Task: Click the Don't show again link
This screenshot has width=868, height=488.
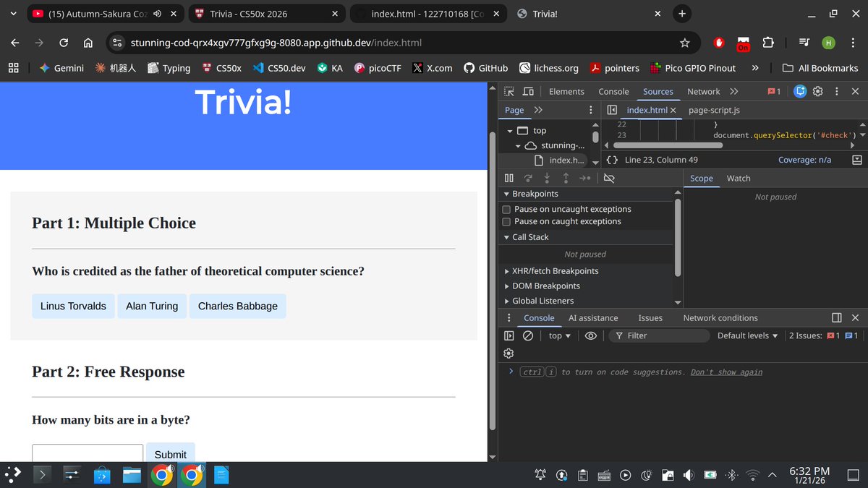Action: (726, 372)
